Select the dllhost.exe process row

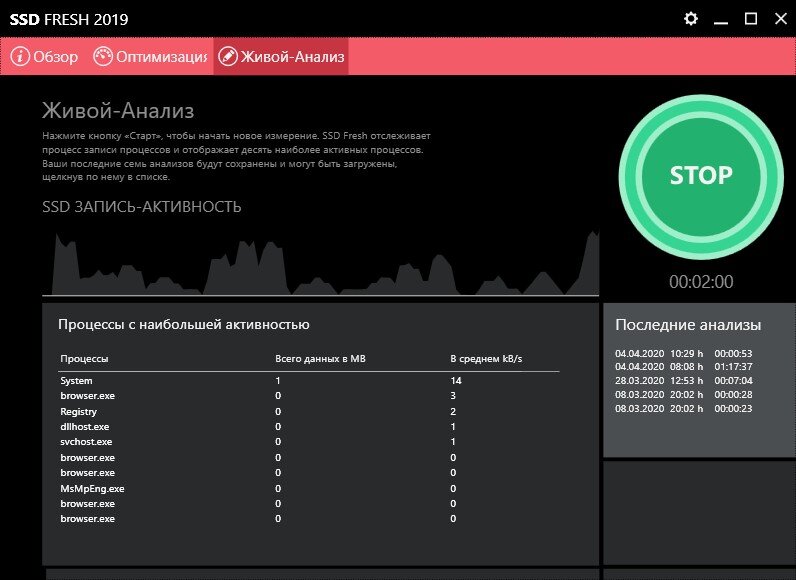(x=309, y=427)
